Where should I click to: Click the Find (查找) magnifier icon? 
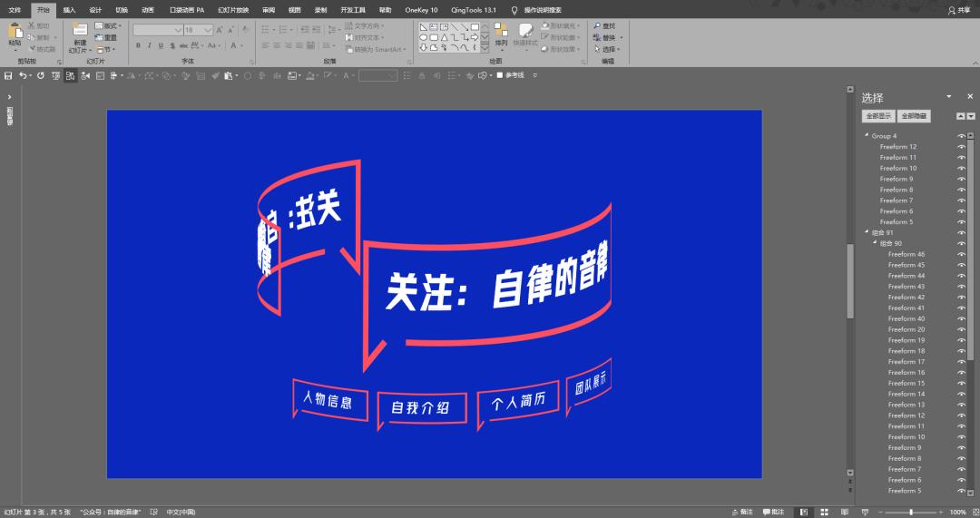pyautogui.click(x=597, y=25)
